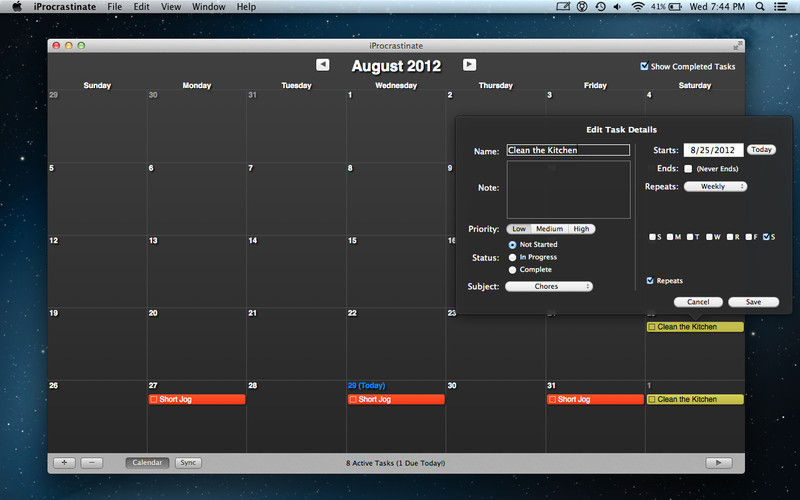
Task: Select Clean the Kitchen task on the 25th
Action: (695, 327)
